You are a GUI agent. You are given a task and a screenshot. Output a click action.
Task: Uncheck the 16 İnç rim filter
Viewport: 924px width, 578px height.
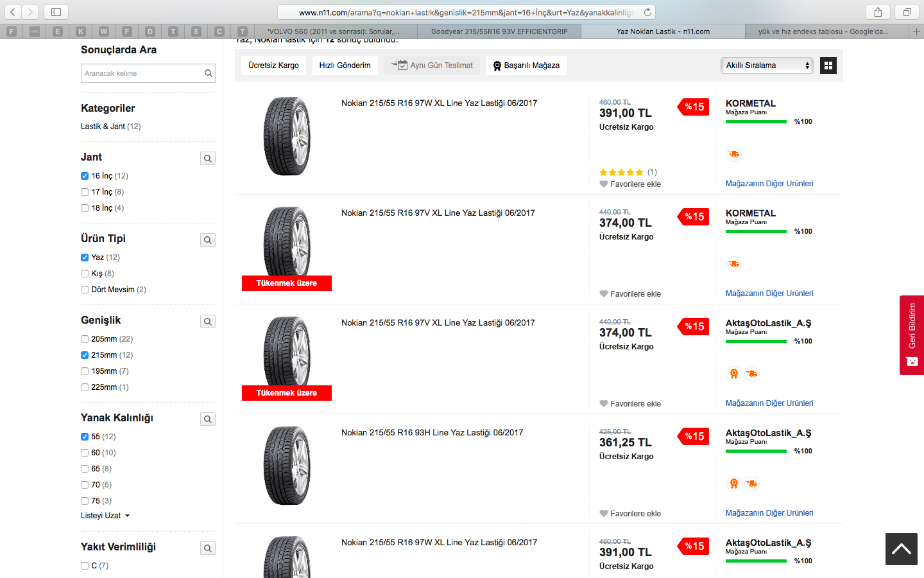coord(85,176)
